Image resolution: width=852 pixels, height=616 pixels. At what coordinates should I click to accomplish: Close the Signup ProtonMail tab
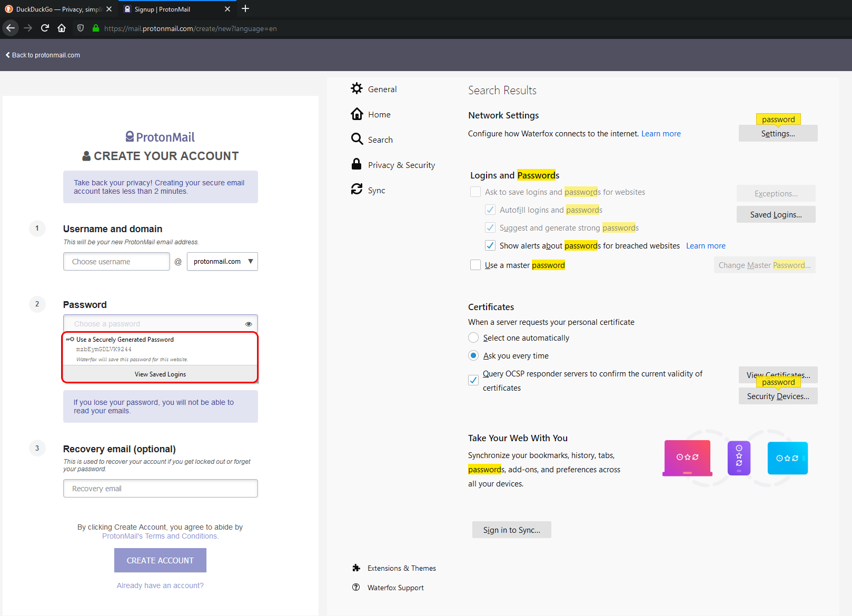[227, 9]
